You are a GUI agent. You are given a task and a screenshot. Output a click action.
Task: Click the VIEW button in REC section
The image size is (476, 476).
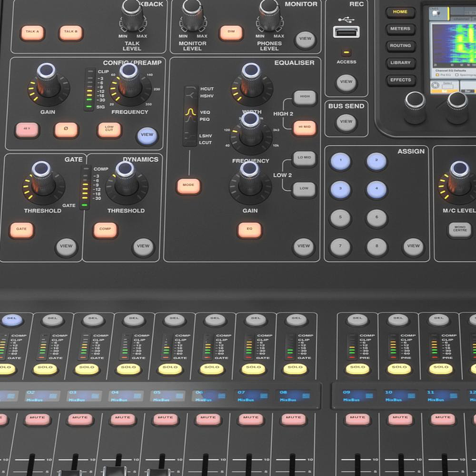click(x=346, y=83)
